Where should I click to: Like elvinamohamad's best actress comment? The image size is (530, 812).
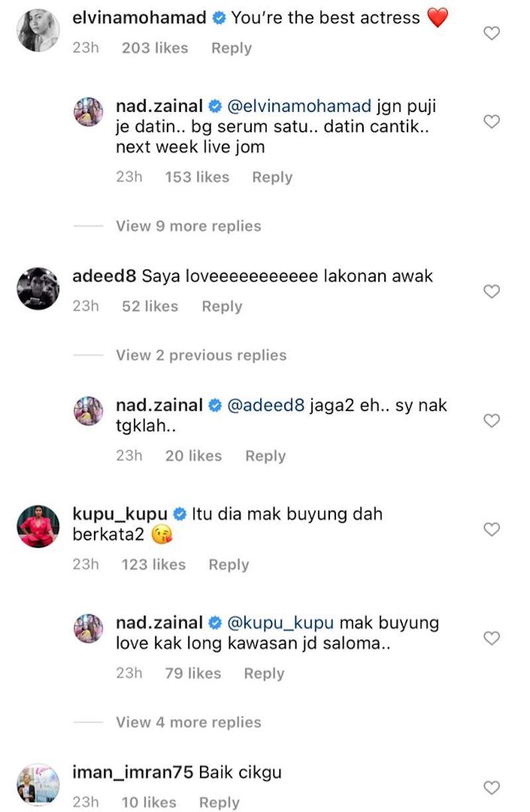[492, 32]
